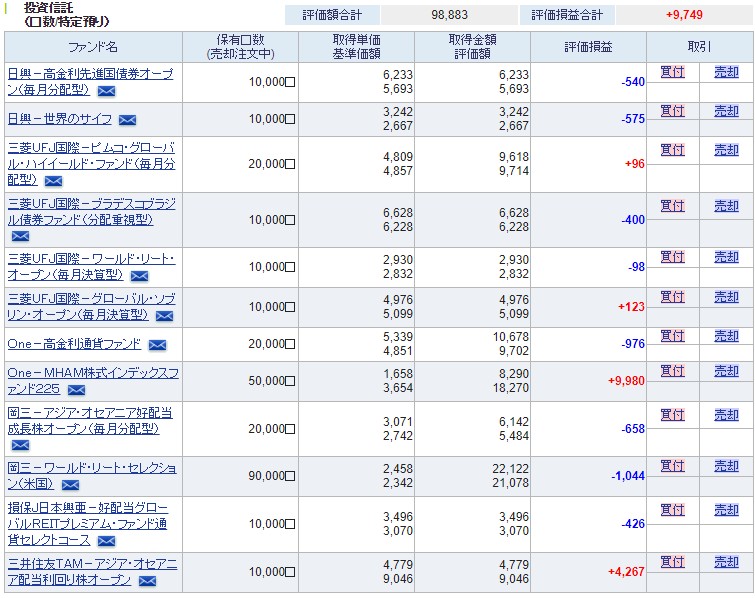Click 買付 for 日興－世界のサイフ
Viewport: 755px width, 598px height.
point(672,111)
